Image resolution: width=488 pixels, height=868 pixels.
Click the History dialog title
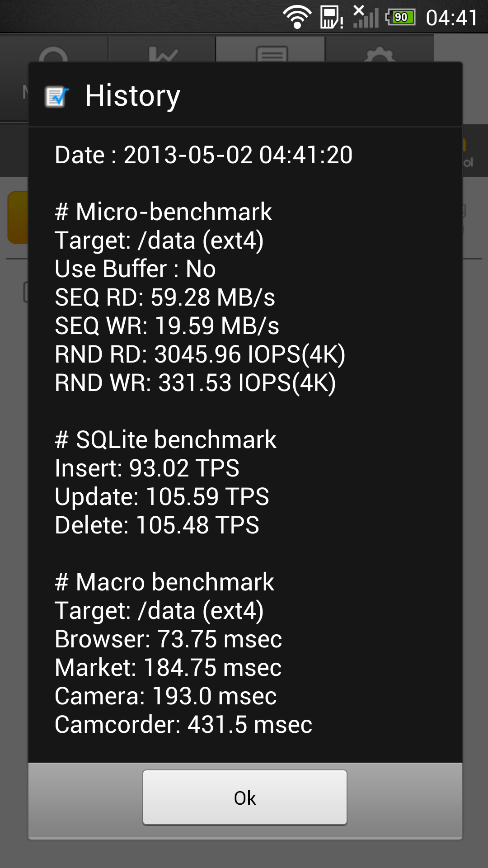coord(133,96)
